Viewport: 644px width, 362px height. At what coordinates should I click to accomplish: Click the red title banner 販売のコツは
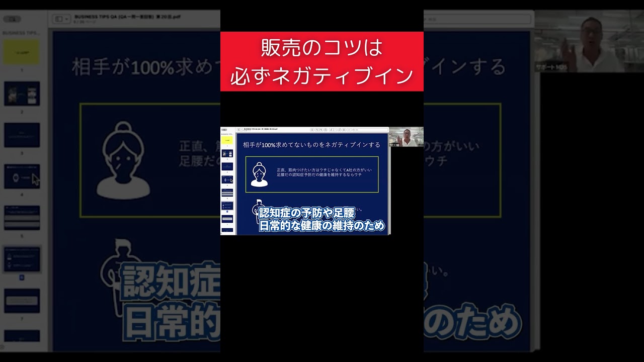[321, 61]
